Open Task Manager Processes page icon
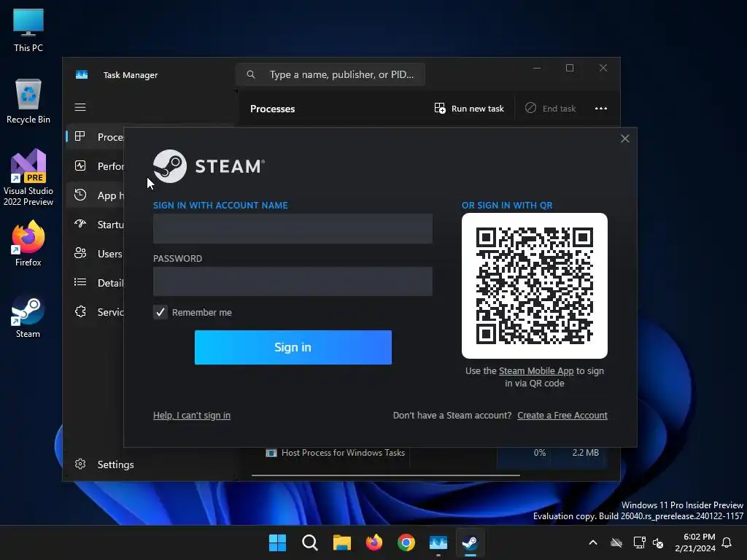 (80, 136)
